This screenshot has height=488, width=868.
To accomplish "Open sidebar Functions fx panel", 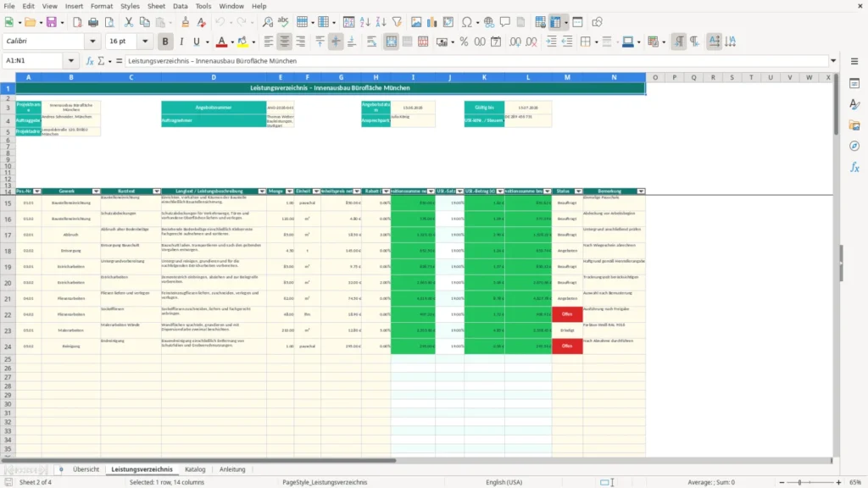I will tap(854, 167).
